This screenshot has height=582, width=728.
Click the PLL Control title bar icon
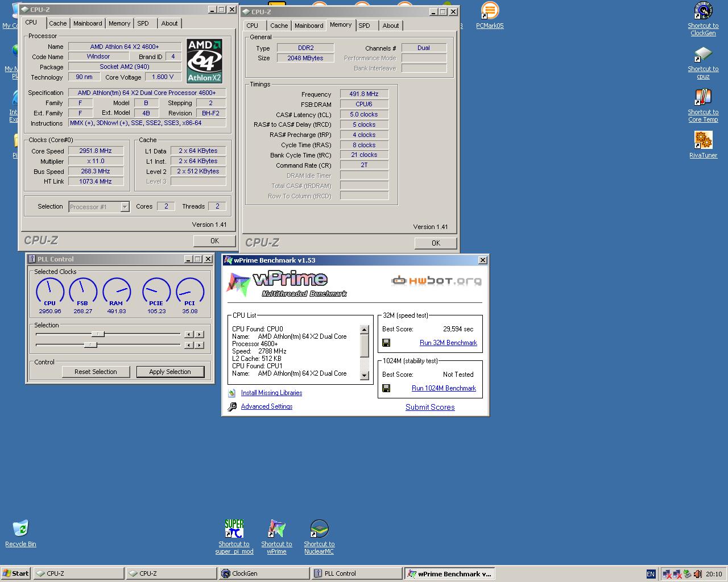coord(32,259)
